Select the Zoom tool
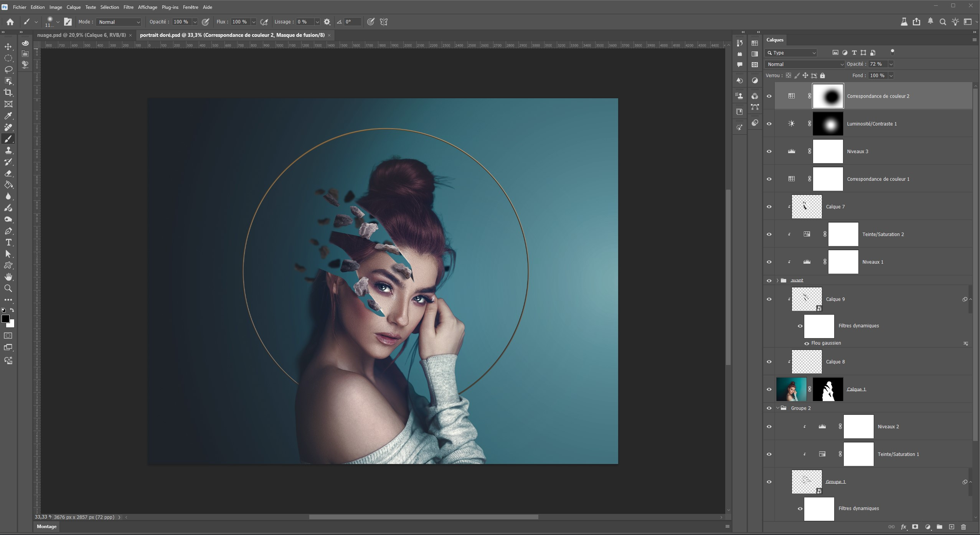The image size is (980, 535). tap(8, 288)
